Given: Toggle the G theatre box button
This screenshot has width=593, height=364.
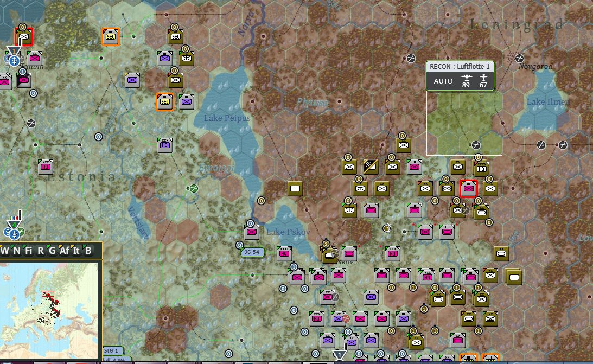Looking at the screenshot, I should [52, 251].
